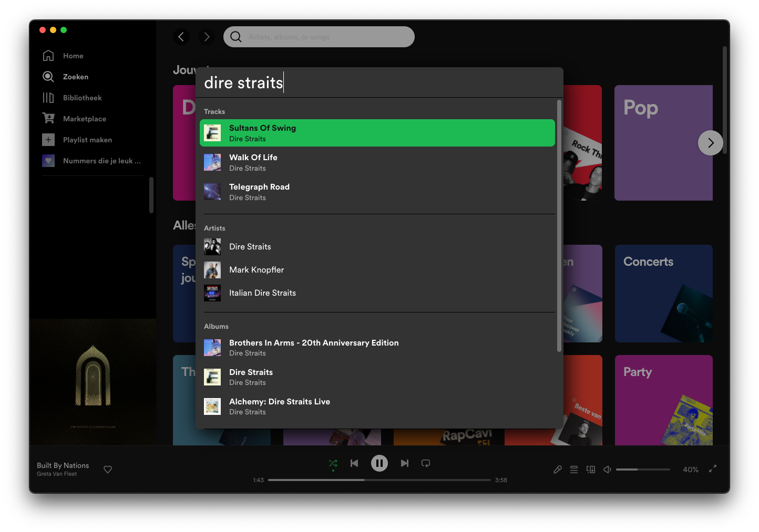Click the Pop genre card
Screen dimensions: 759x532
(663, 143)
